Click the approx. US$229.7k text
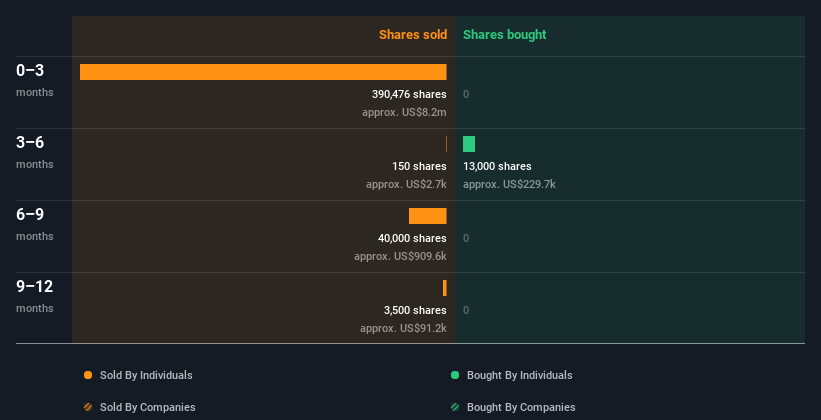Viewport: 821px width, 420px height. click(x=509, y=184)
